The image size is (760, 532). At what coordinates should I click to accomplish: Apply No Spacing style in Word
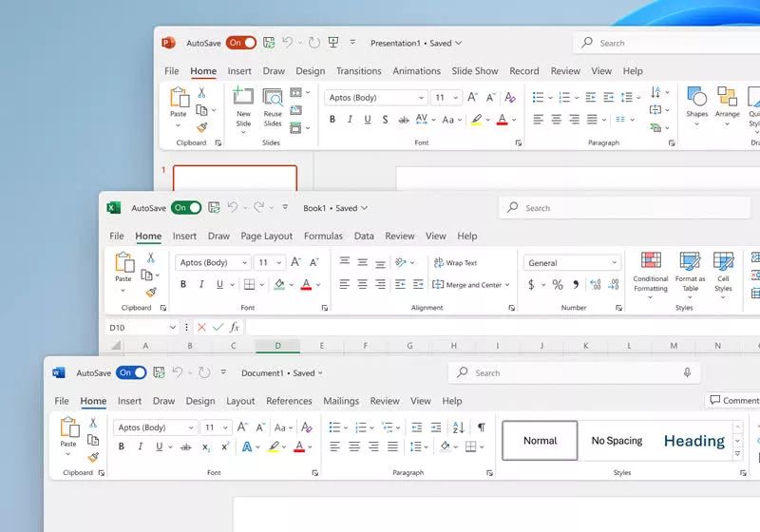[x=617, y=441]
